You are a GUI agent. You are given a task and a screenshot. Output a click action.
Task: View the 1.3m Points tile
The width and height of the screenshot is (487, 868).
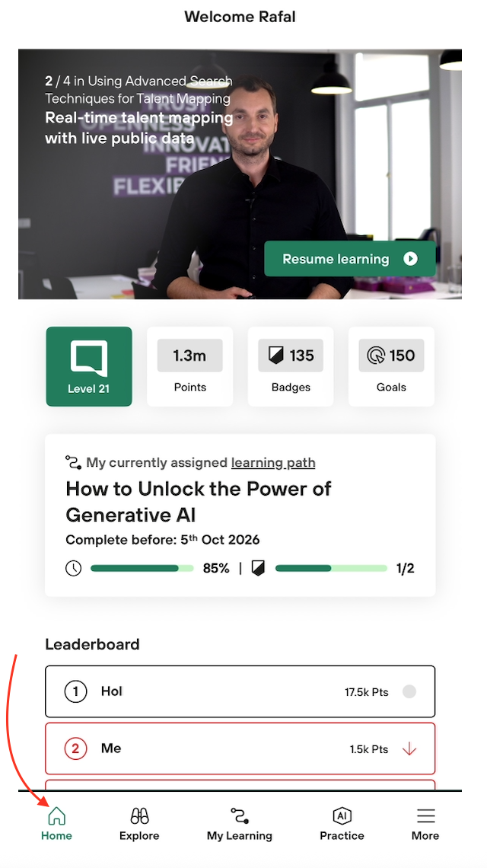click(189, 366)
